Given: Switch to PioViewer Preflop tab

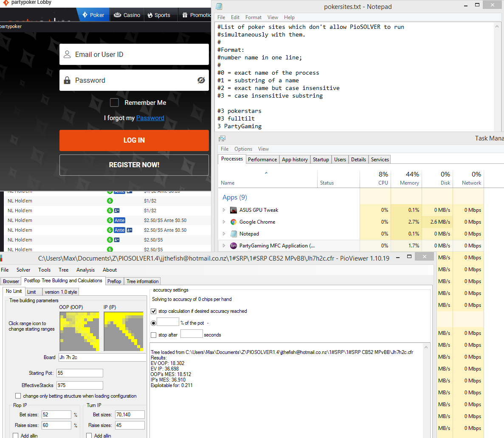Looking at the screenshot, I should [114, 281].
